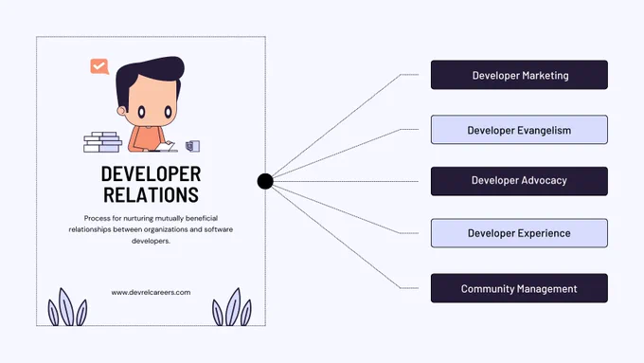The image size is (644, 363).
Task: Click the 'relationships between organizations and software' line
Action: pyautogui.click(x=151, y=229)
